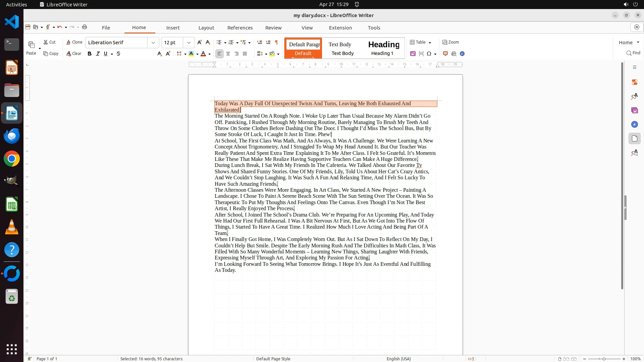Image resolution: width=644 pixels, height=362 pixels.
Task: Toggle Bold formatting
Action: coord(90,54)
